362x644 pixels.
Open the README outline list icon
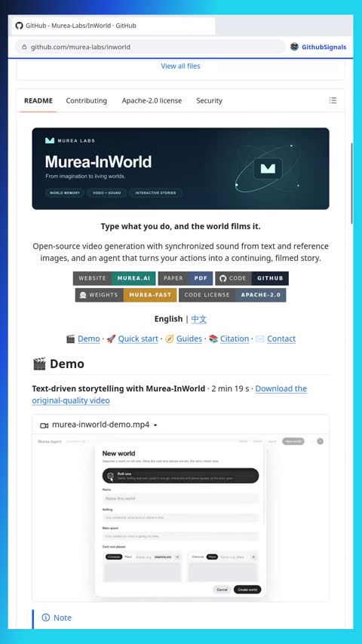(333, 100)
